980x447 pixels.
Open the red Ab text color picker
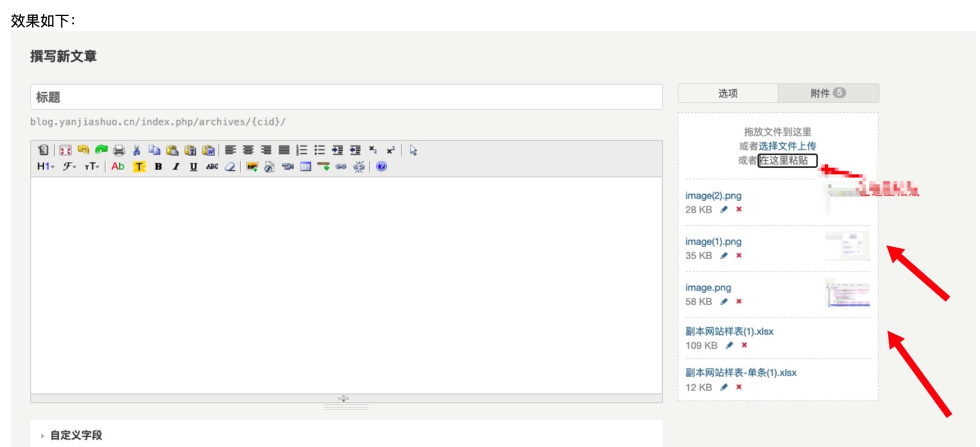(x=118, y=166)
